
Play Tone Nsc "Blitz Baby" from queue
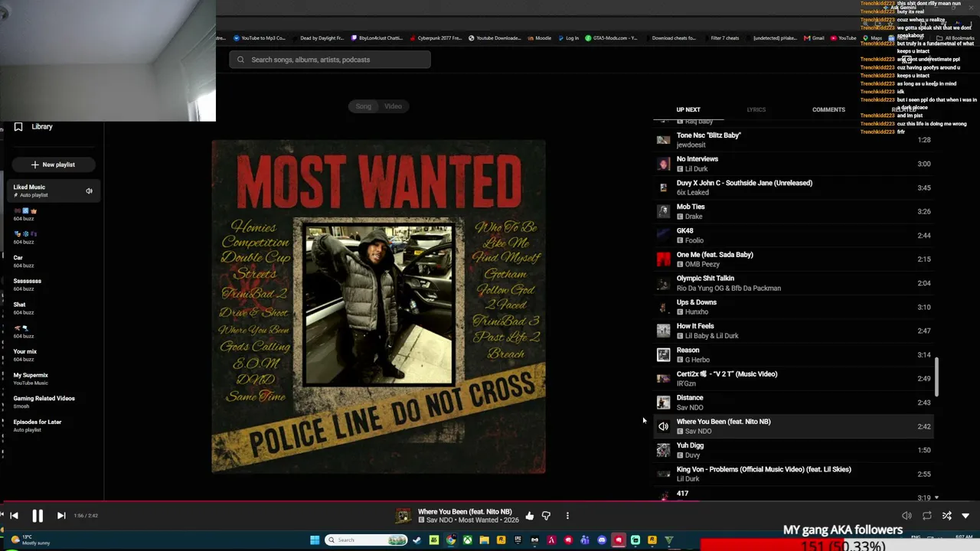793,140
